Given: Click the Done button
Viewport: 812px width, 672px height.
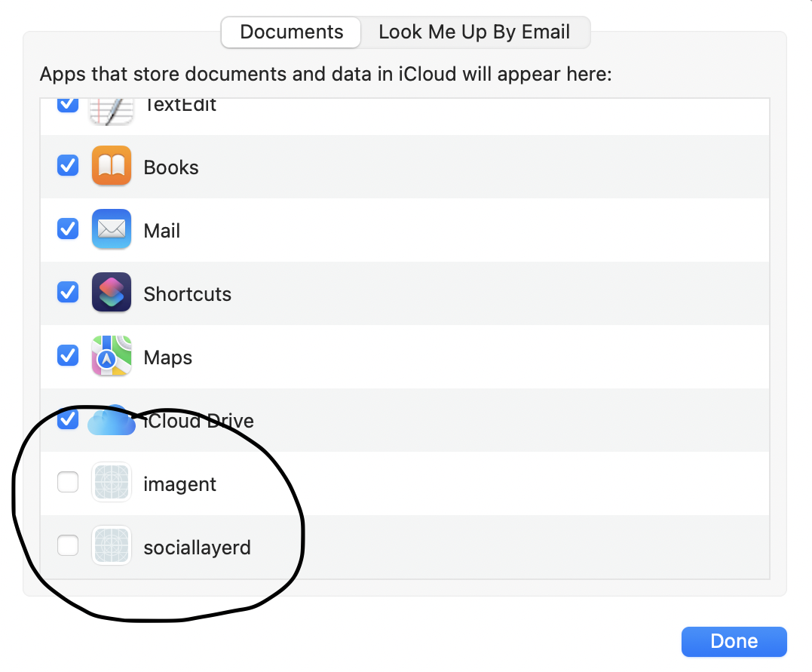Looking at the screenshot, I should coord(734,641).
